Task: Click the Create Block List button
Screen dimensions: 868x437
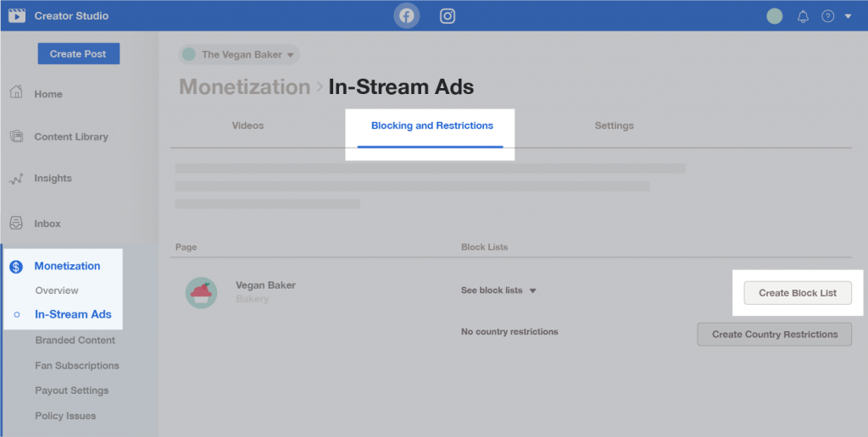Action: coord(797,293)
